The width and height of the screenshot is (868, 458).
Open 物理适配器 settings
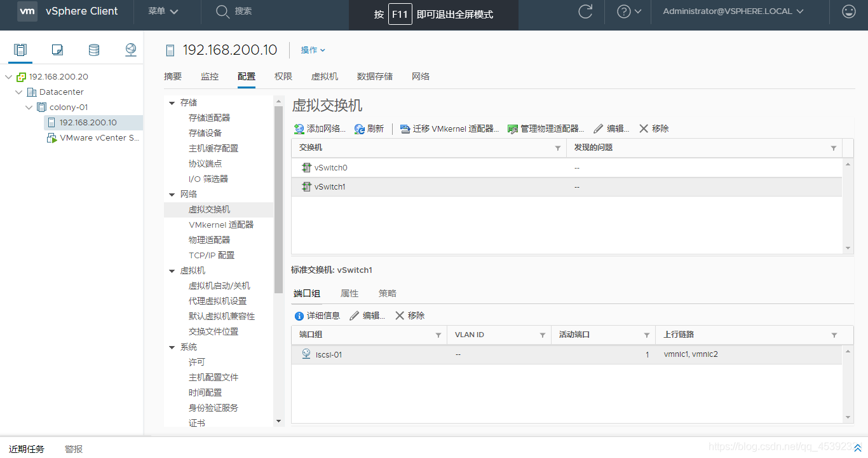(x=210, y=240)
